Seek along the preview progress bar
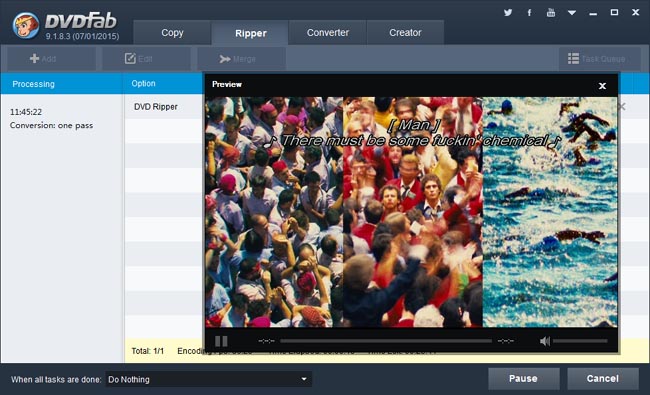The width and height of the screenshot is (650, 395). (x=386, y=341)
